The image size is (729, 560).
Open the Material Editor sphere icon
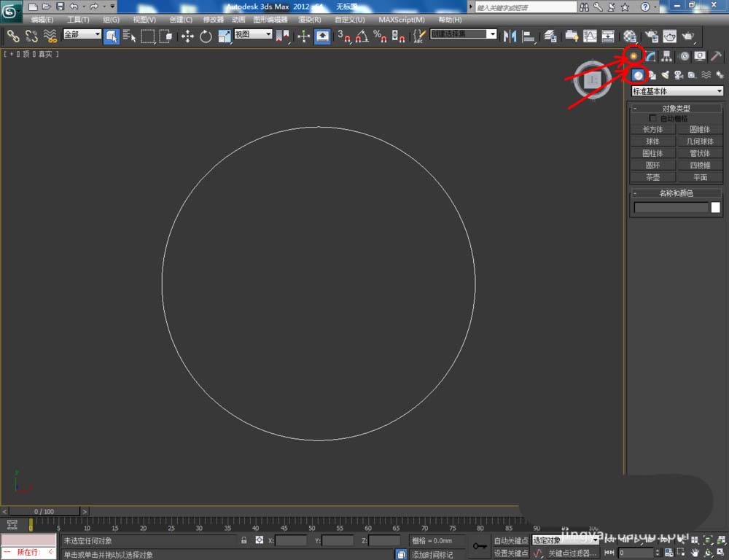[631, 36]
